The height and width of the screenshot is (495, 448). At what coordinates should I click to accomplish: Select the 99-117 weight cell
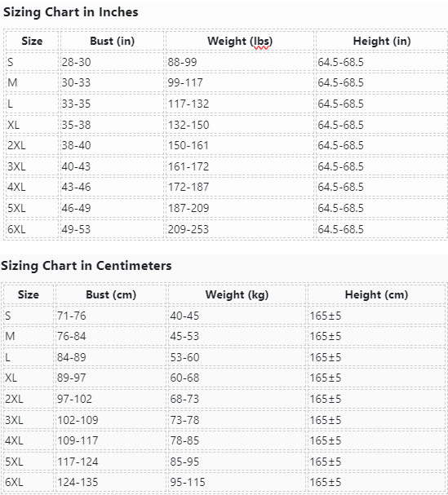240,82
